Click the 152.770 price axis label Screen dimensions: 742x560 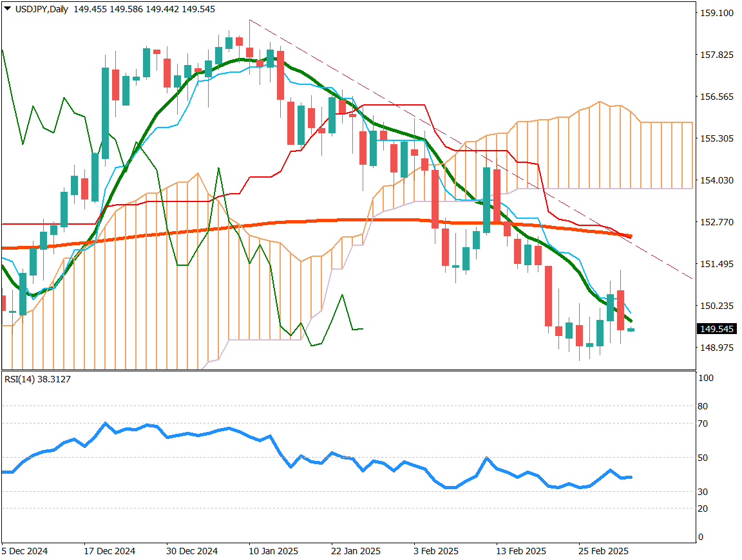[x=717, y=222]
